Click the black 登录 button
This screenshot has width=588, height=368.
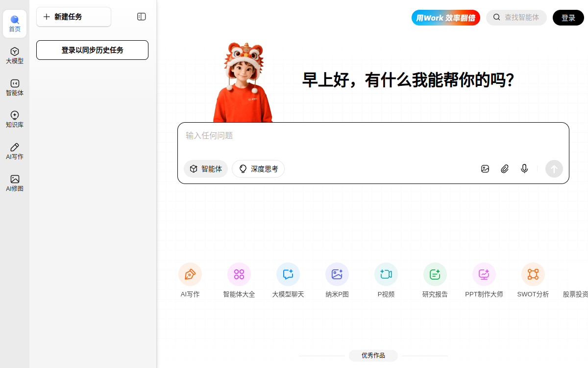(568, 18)
